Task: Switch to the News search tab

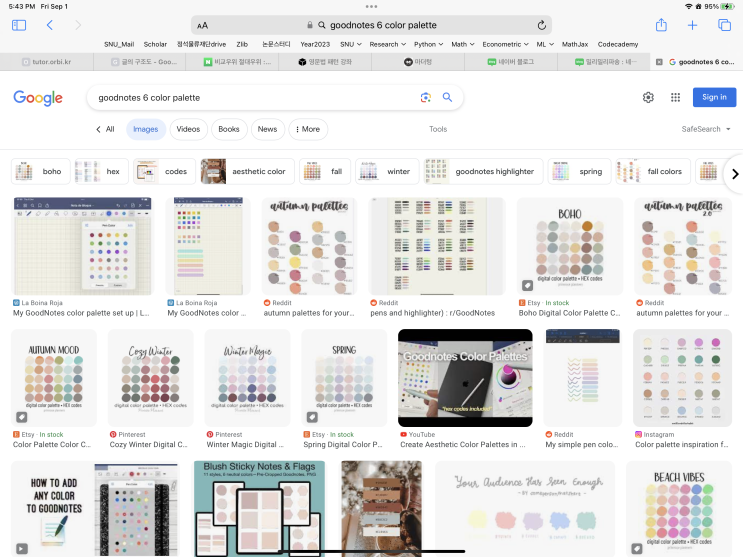Action: click(x=267, y=129)
